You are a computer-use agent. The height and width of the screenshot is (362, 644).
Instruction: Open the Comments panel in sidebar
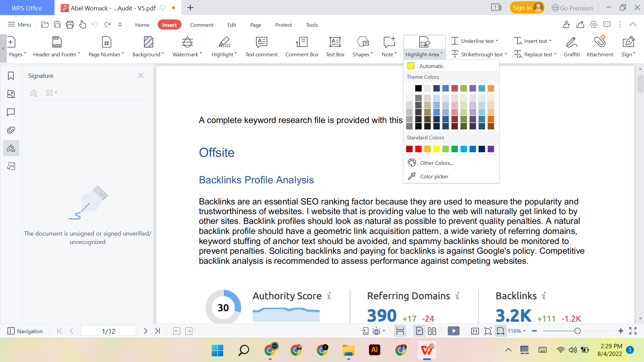11,112
